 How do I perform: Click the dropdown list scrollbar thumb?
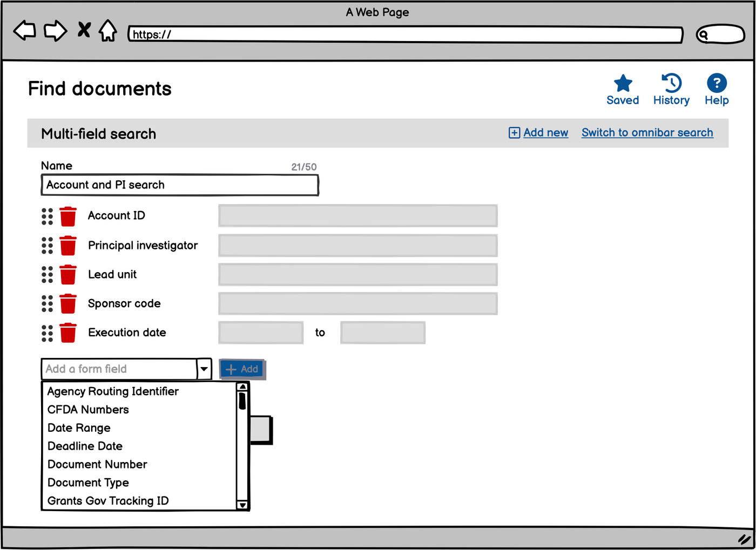click(x=242, y=401)
